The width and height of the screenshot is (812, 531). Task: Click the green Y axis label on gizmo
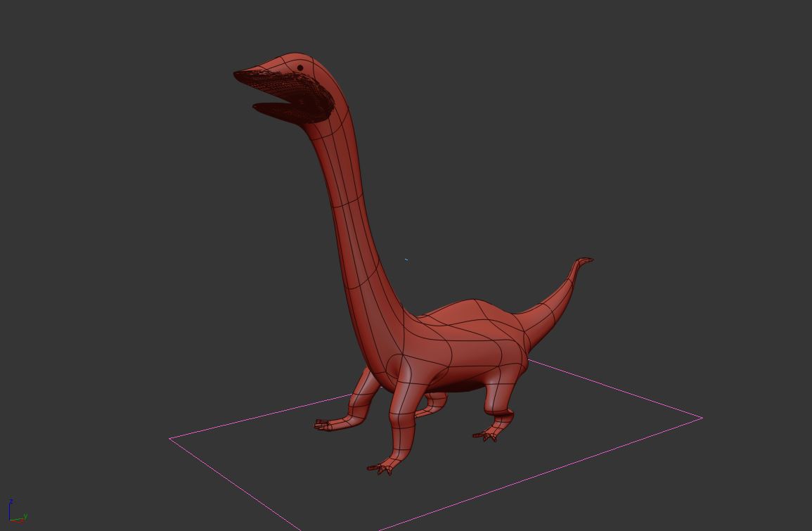pyautogui.click(x=25, y=516)
